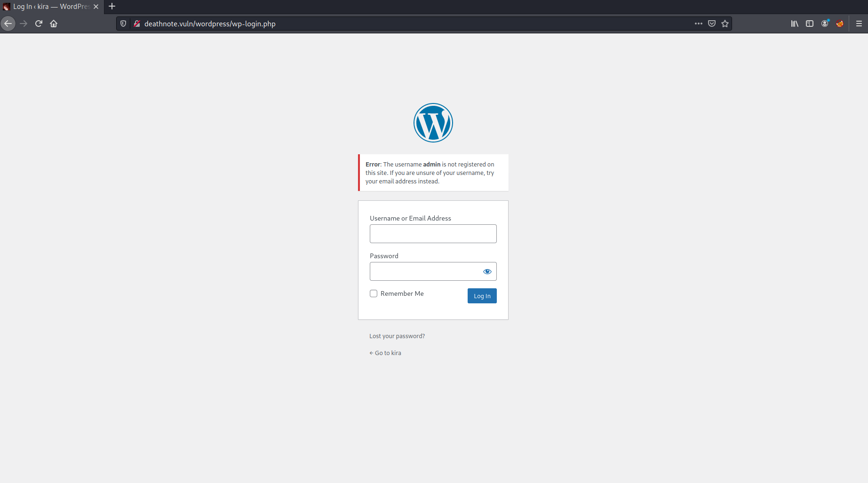Select the Log In ‹ kira tab
This screenshot has width=868, height=483.
click(51, 7)
